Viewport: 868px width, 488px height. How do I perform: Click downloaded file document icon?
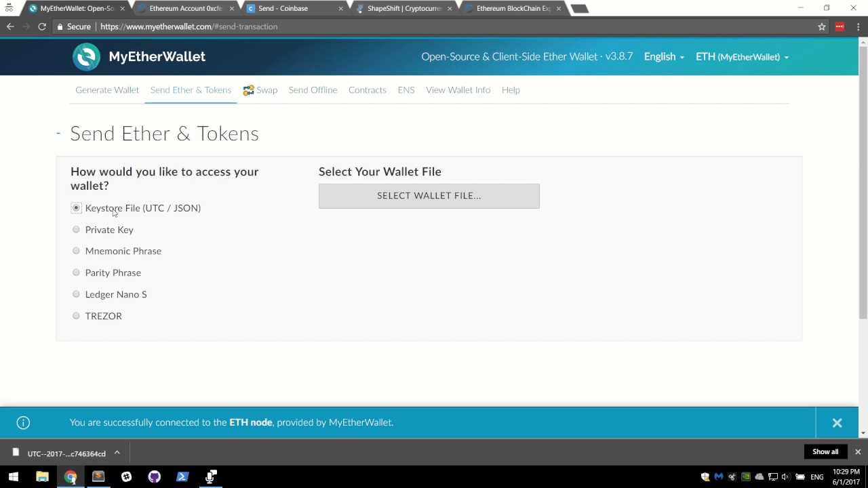click(x=16, y=453)
